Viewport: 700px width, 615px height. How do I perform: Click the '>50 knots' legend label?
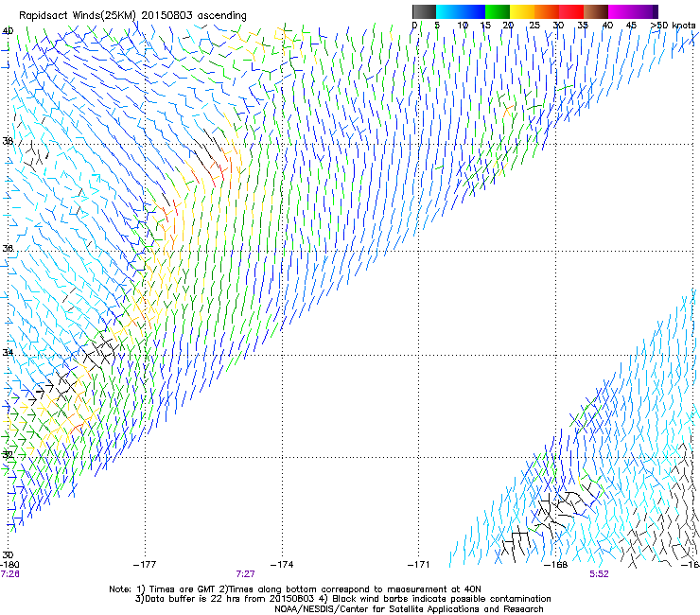click(x=673, y=25)
